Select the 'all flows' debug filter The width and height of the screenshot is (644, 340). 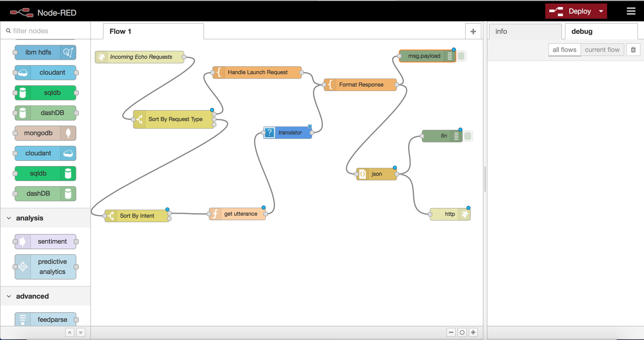point(564,50)
